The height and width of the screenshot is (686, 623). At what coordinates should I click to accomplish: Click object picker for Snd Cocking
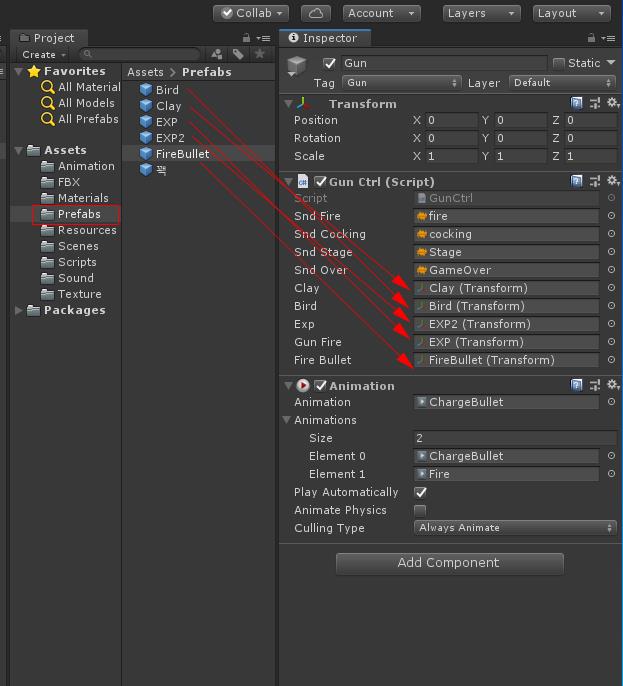(611, 234)
